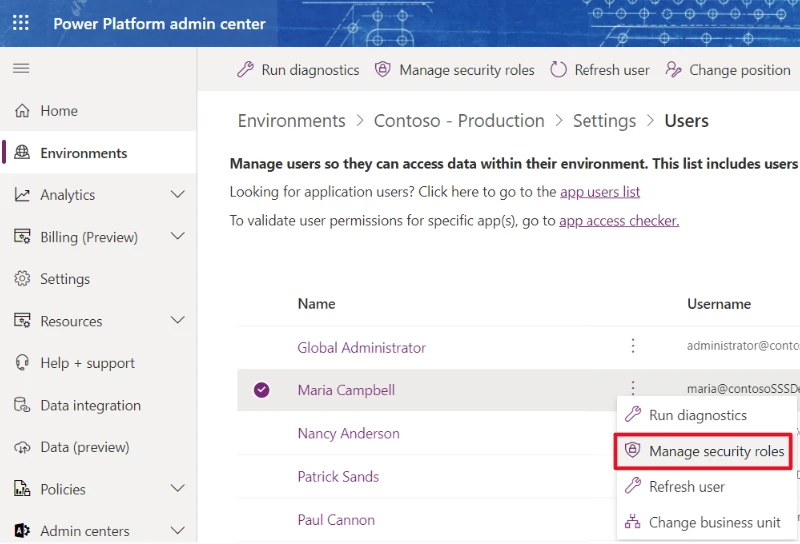Screen dimensions: 800x544
Task: Deselect Maria Campbell's row checkmark
Action: pos(262,390)
